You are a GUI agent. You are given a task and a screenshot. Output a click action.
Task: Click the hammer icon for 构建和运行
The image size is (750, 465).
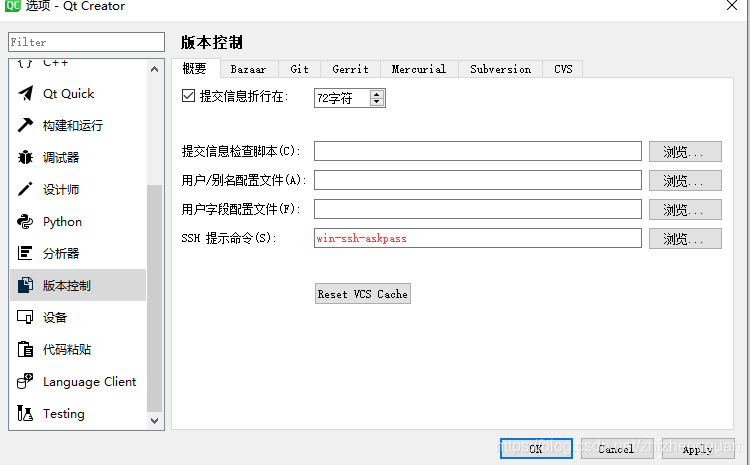[x=25, y=125]
